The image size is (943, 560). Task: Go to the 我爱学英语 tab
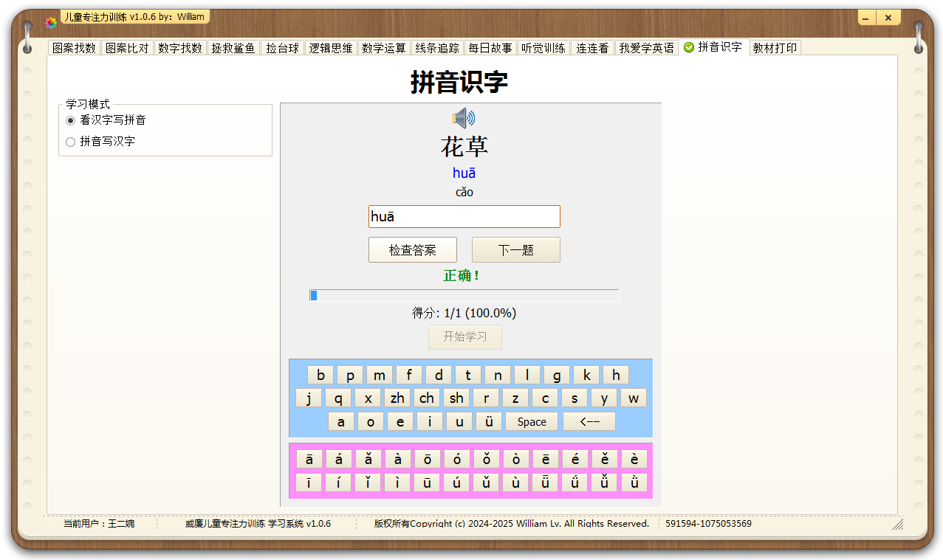pyautogui.click(x=647, y=48)
